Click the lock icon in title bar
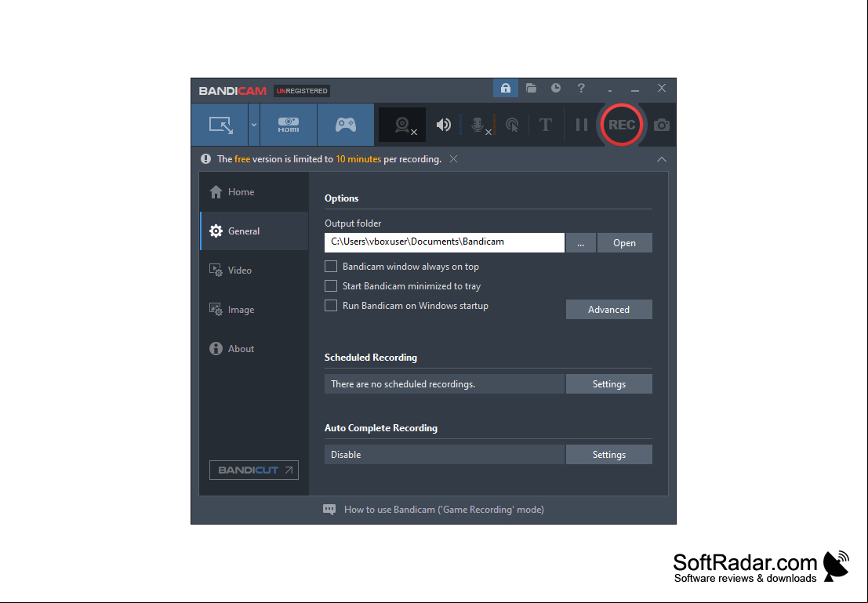 point(506,88)
